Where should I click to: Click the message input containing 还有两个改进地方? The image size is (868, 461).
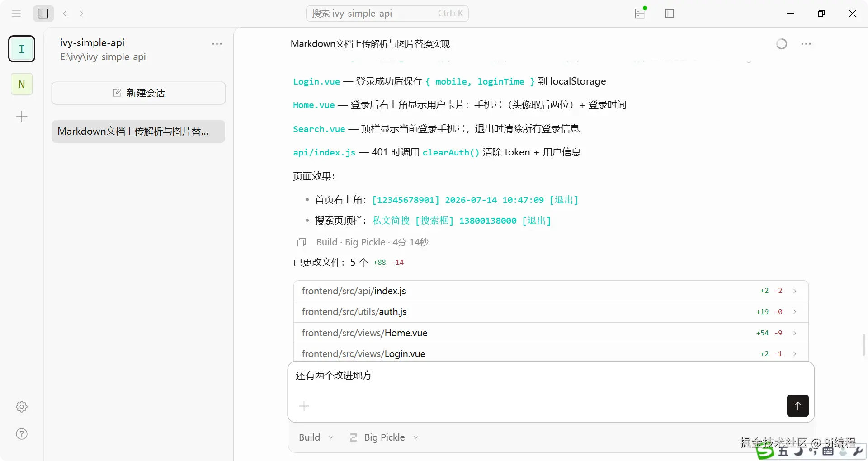tap(551, 376)
